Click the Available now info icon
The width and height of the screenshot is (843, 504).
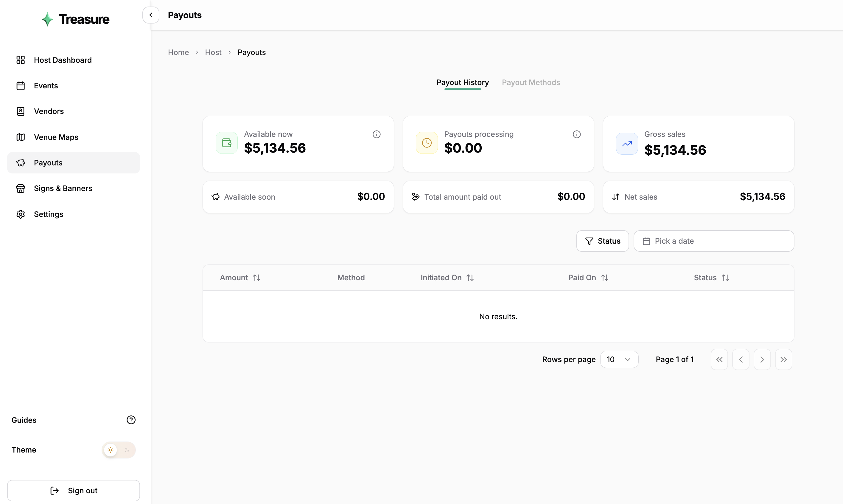point(376,134)
